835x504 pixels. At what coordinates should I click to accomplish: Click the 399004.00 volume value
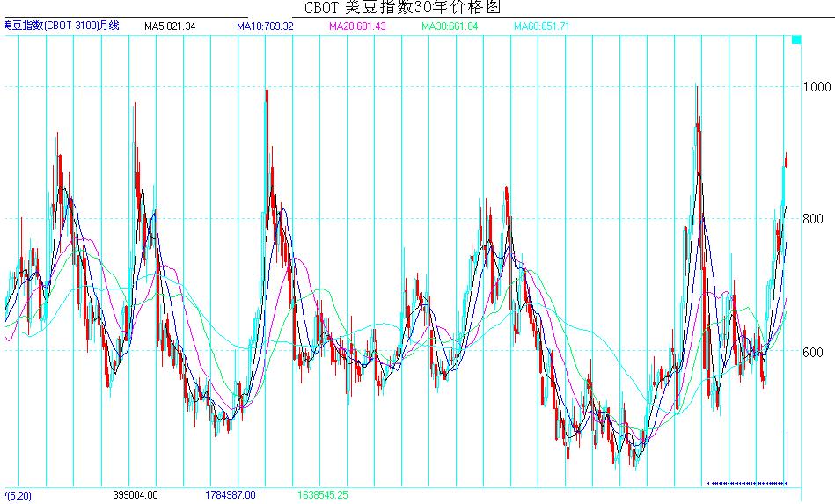pos(136,495)
